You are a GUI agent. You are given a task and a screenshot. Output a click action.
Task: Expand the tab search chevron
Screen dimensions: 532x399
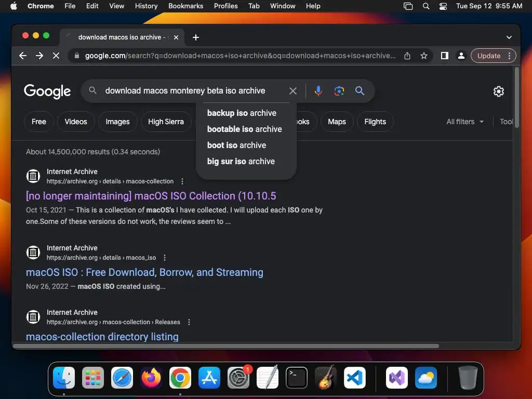pos(509,37)
